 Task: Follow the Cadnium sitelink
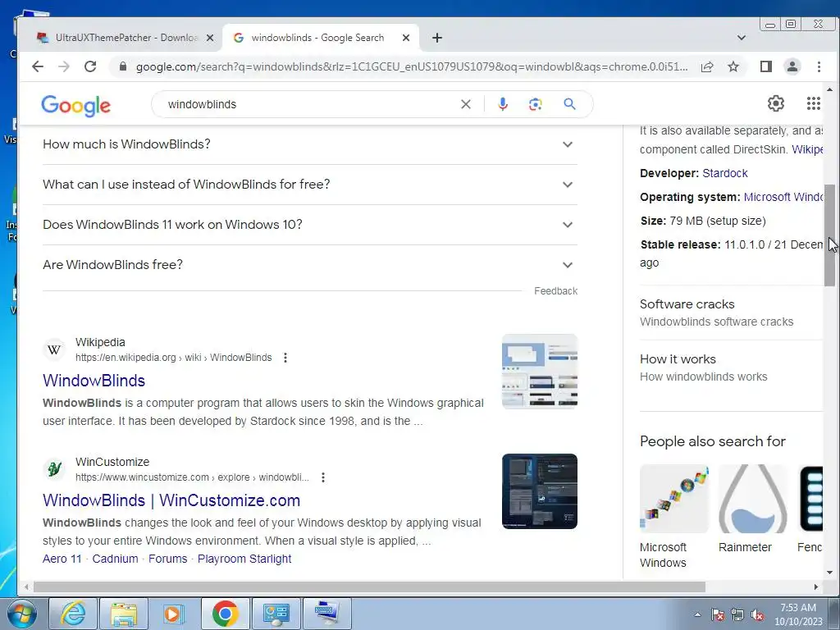[x=115, y=559]
